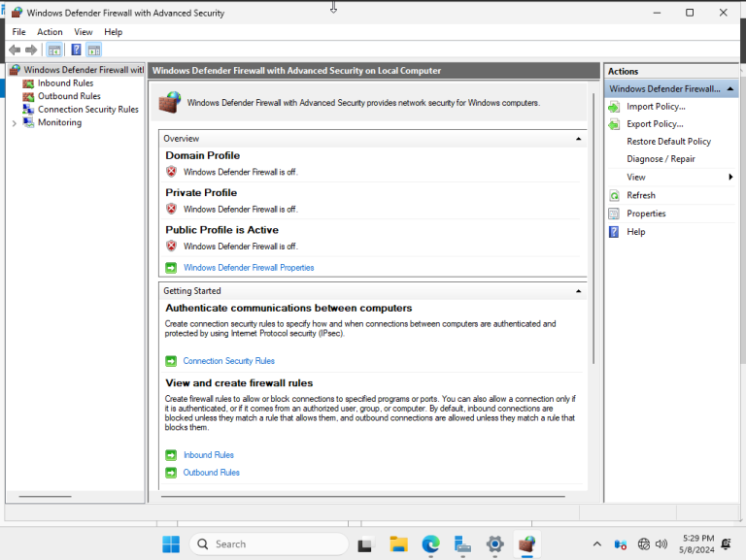Image resolution: width=746 pixels, height=560 pixels.
Task: Click the Private Profile heading
Action: pyautogui.click(x=201, y=192)
